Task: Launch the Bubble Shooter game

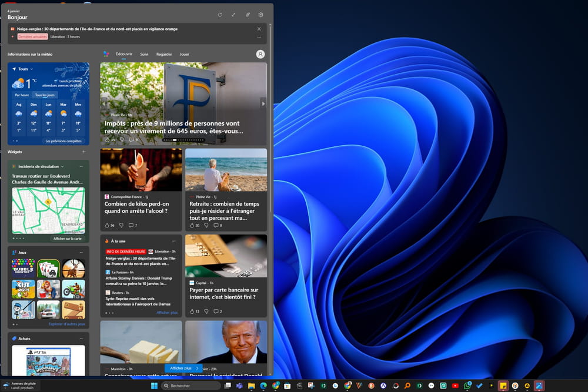Action: pos(24,268)
